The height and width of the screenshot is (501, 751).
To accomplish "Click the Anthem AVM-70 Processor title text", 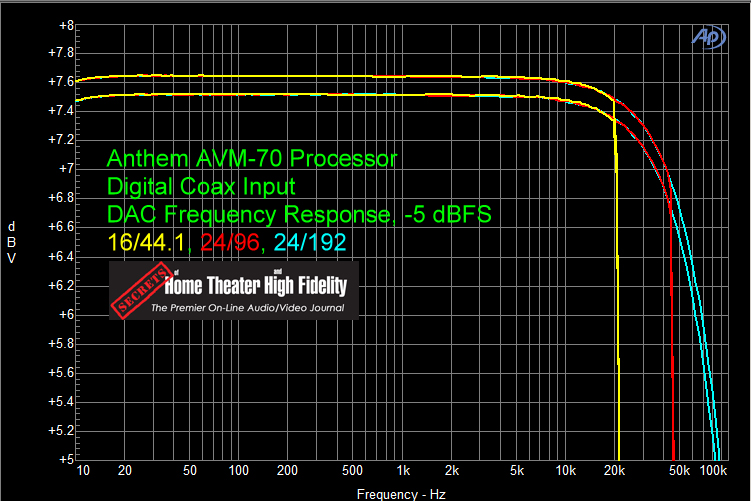I will click(251, 159).
